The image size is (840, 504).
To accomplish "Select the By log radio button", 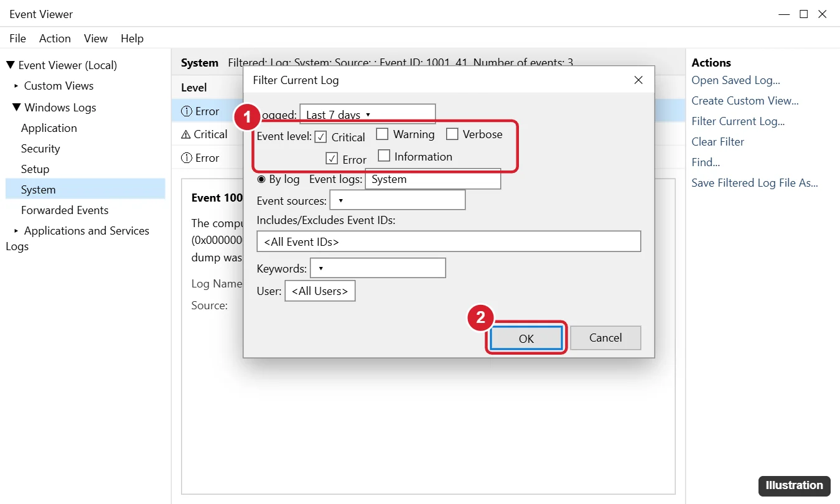I will click(261, 179).
